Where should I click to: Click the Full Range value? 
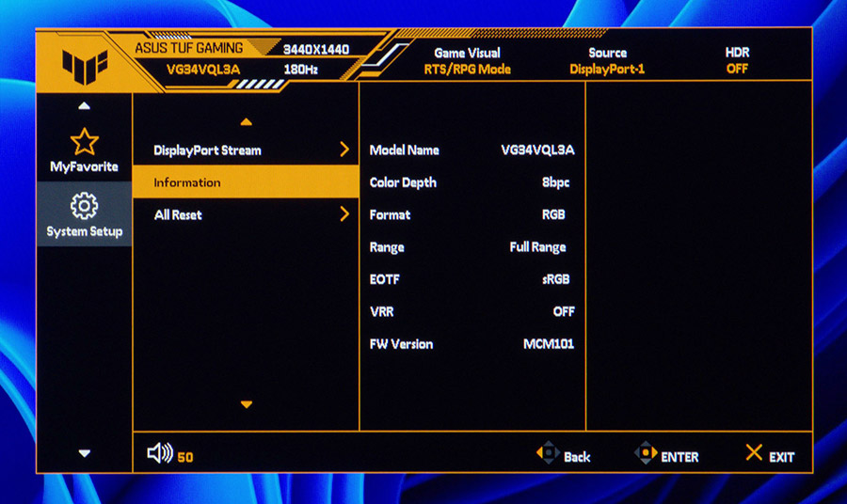(537, 247)
